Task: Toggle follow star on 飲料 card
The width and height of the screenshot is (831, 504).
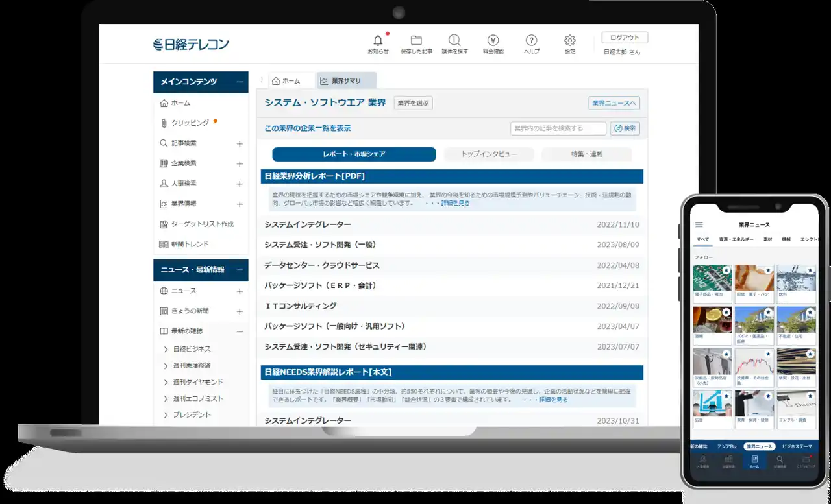Action: click(810, 270)
